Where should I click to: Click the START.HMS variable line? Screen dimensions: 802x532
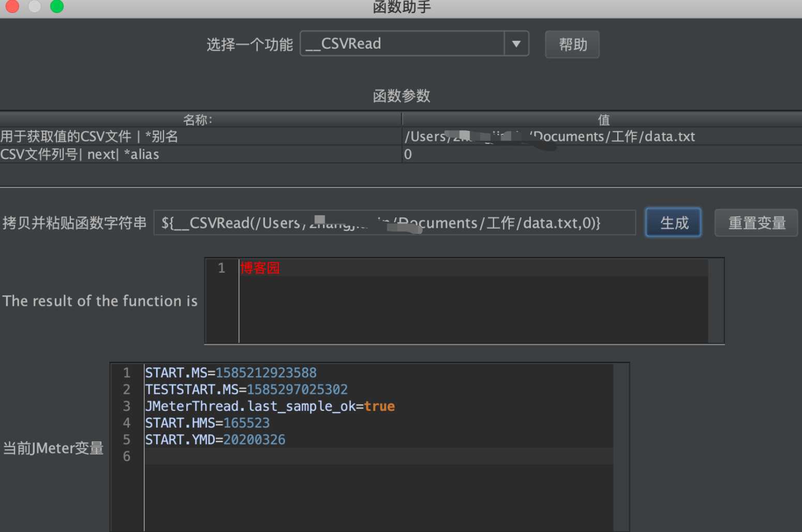207,423
